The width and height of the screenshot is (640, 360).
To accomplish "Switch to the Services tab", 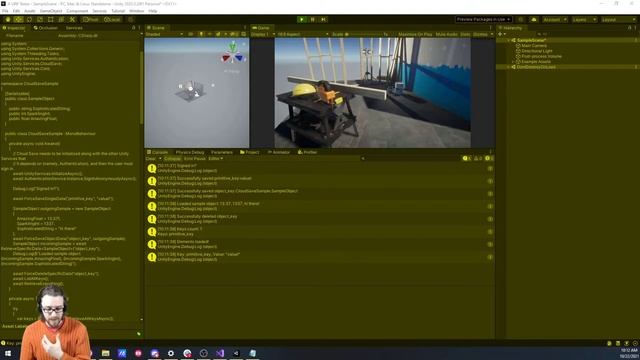I will 74,28.
